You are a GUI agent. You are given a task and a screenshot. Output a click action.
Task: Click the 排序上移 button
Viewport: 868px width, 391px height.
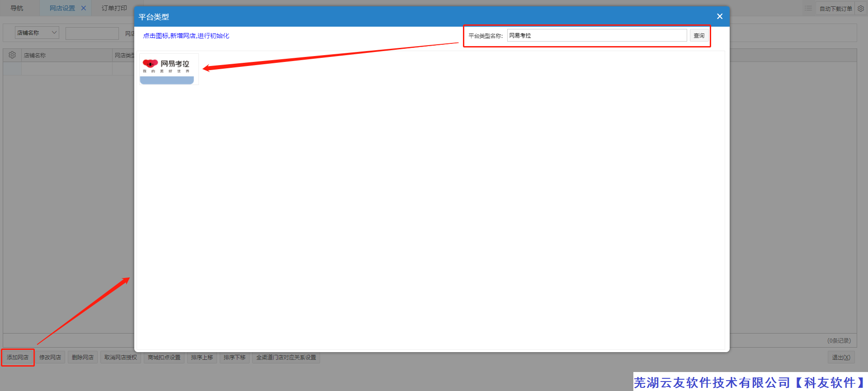202,358
